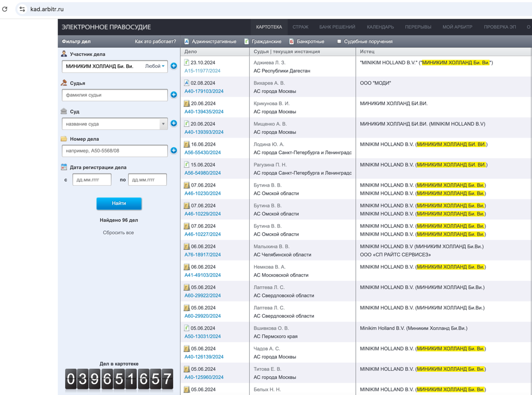Click the Найти search button

pos(119,203)
